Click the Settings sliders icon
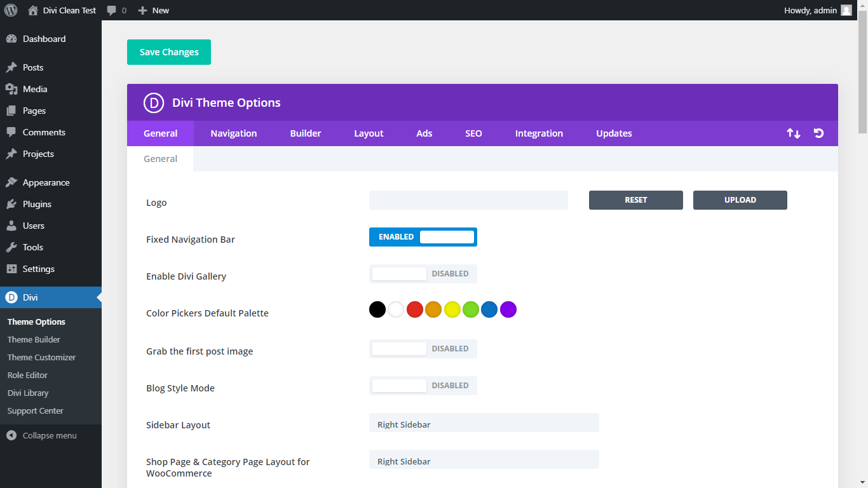 pyautogui.click(x=11, y=269)
